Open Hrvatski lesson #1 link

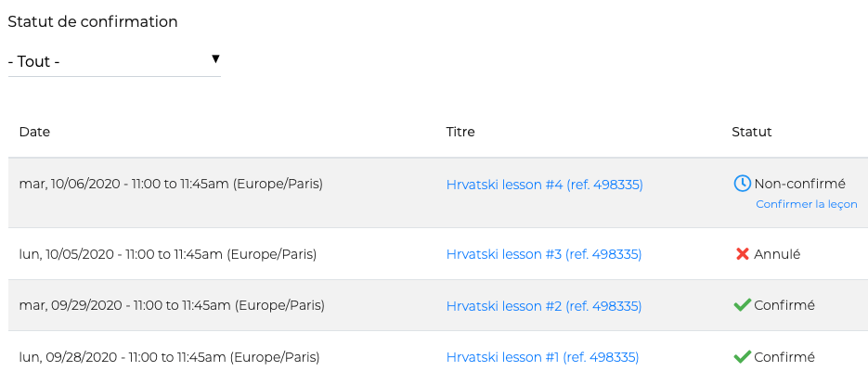point(542,357)
